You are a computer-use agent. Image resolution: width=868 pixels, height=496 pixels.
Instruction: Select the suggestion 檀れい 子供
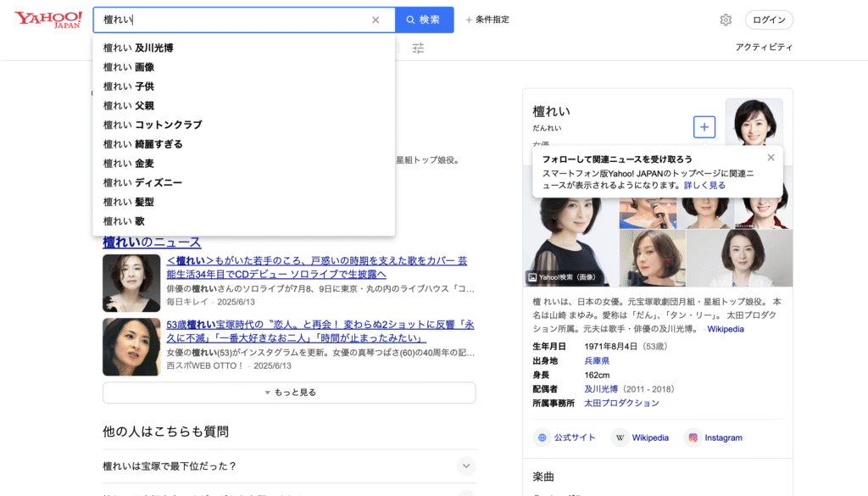[243, 86]
